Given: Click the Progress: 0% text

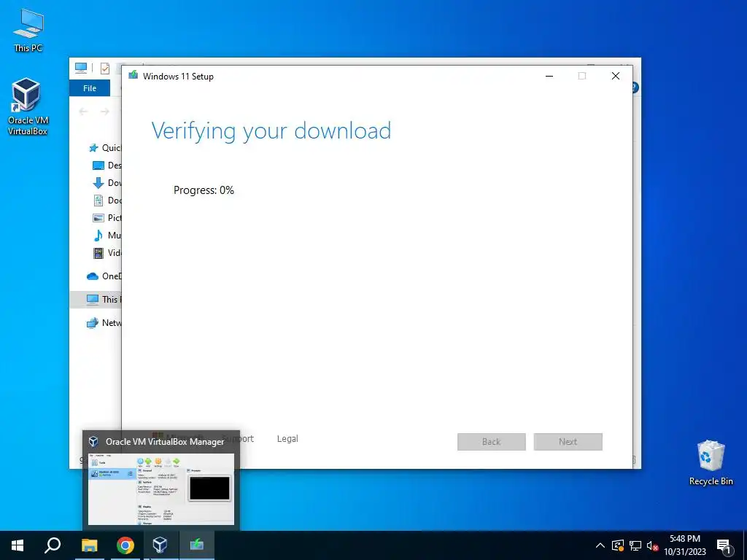Looking at the screenshot, I should (x=204, y=190).
